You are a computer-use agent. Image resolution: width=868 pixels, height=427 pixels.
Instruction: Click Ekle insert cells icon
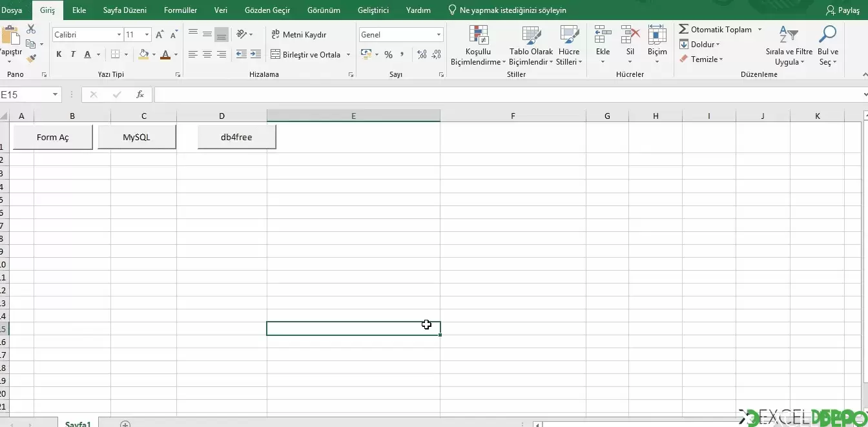pyautogui.click(x=603, y=35)
